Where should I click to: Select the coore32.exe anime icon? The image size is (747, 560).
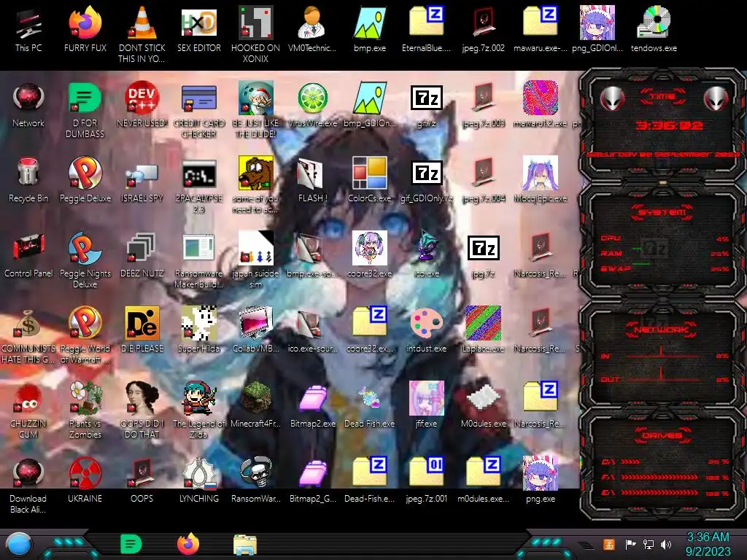370,256
